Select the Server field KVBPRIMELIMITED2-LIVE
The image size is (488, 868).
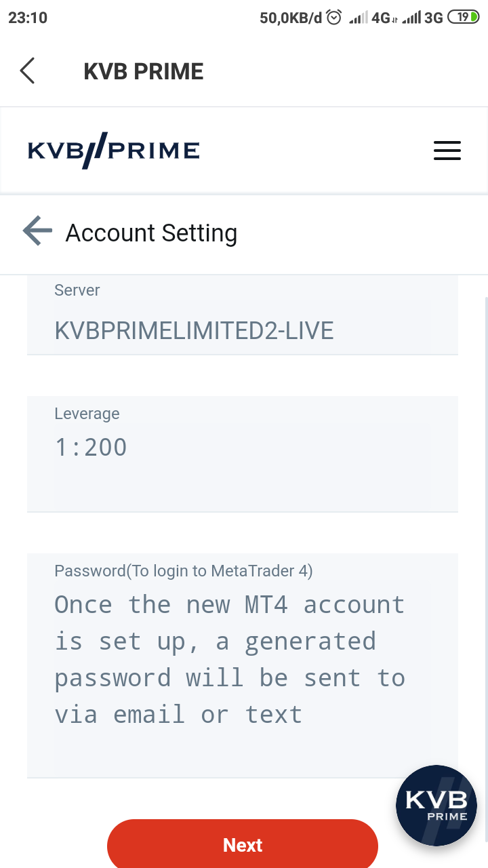pyautogui.click(x=243, y=315)
